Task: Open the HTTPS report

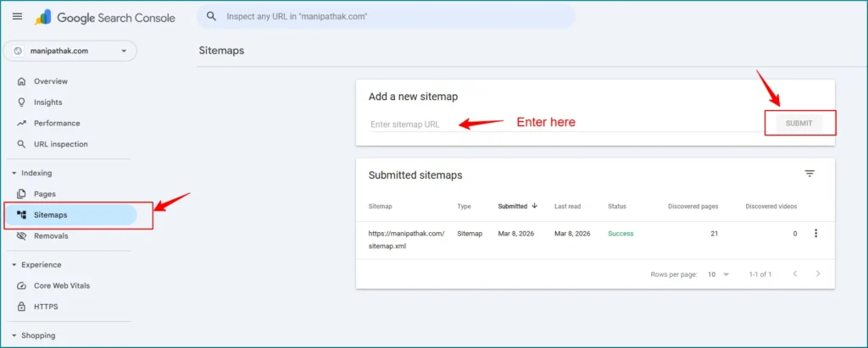Action: [46, 307]
